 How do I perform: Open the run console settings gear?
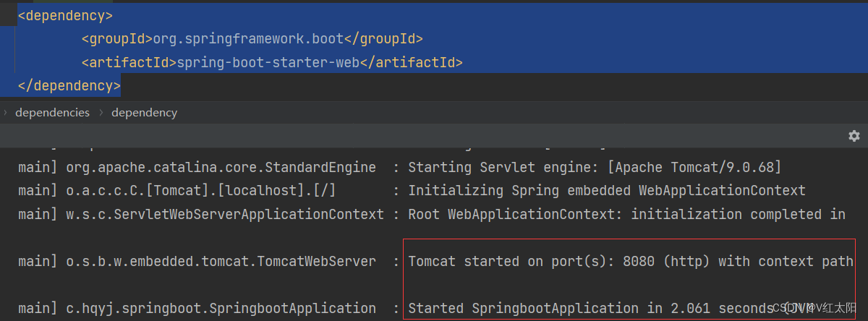point(854,136)
